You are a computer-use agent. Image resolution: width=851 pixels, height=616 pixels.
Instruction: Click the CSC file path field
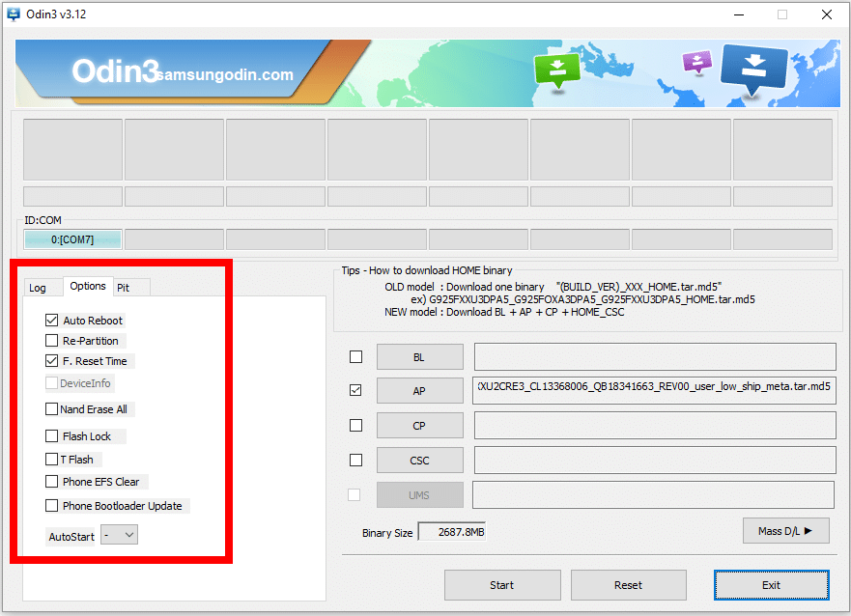click(655, 460)
